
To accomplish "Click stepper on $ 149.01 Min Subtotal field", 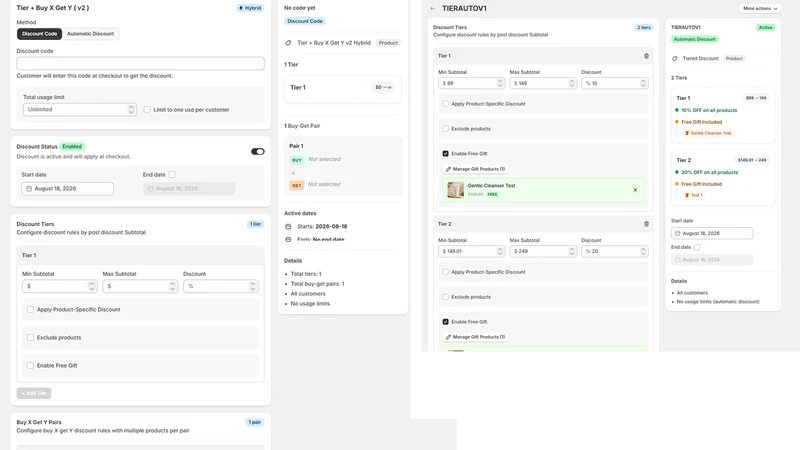I will point(500,252).
